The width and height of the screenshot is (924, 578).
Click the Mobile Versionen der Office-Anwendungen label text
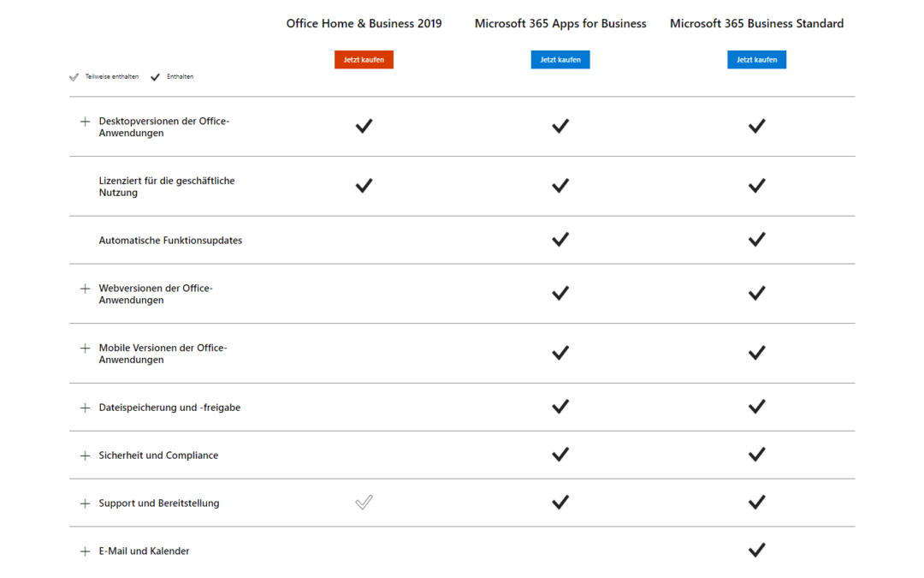click(x=163, y=354)
